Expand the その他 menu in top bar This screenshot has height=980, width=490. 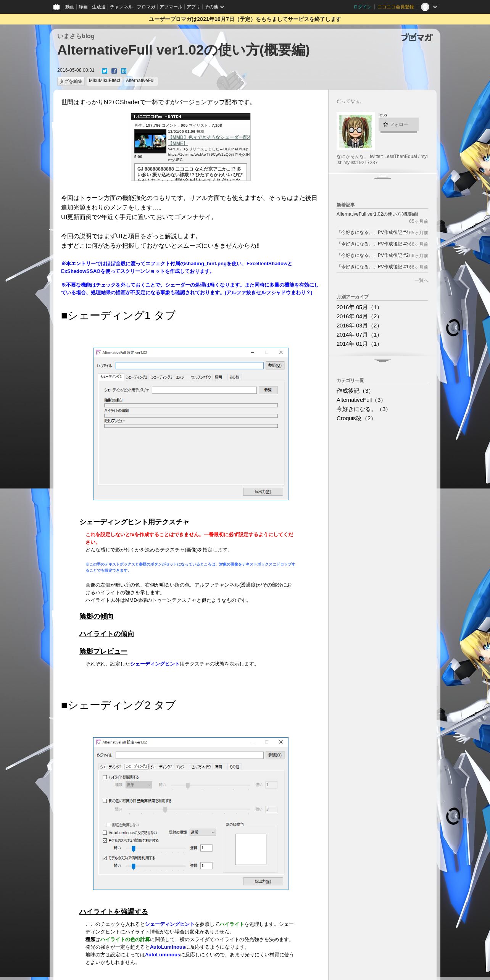[214, 7]
